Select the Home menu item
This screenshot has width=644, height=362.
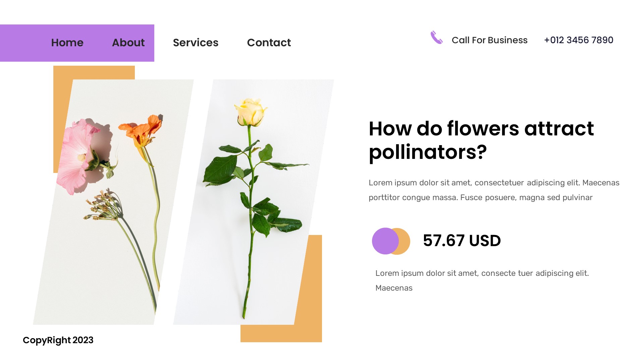(67, 43)
